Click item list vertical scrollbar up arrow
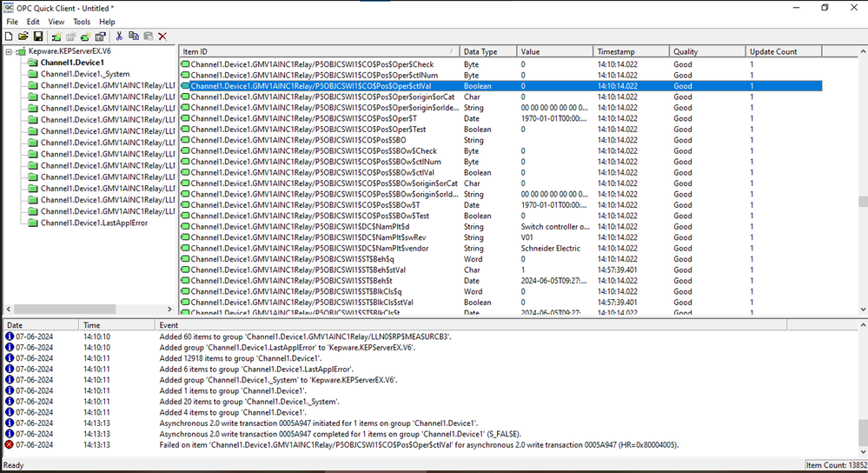The image size is (868, 473). 863,51
